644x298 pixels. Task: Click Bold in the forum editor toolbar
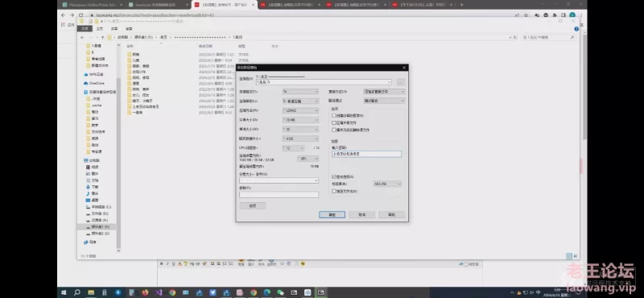pos(162,264)
